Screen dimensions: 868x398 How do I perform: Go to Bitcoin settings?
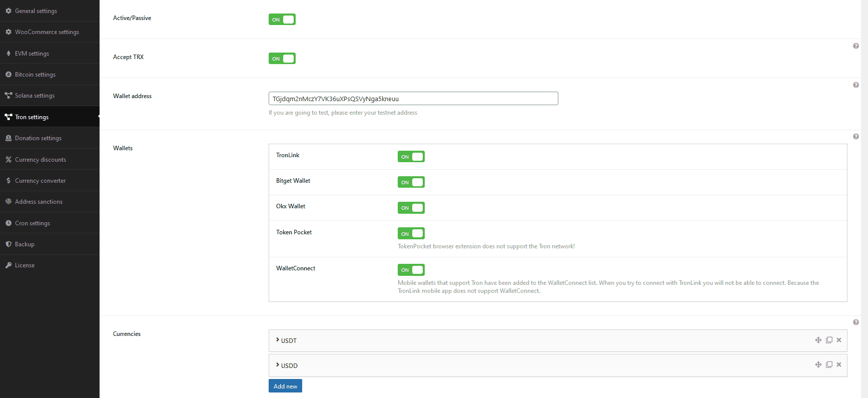tap(50, 75)
